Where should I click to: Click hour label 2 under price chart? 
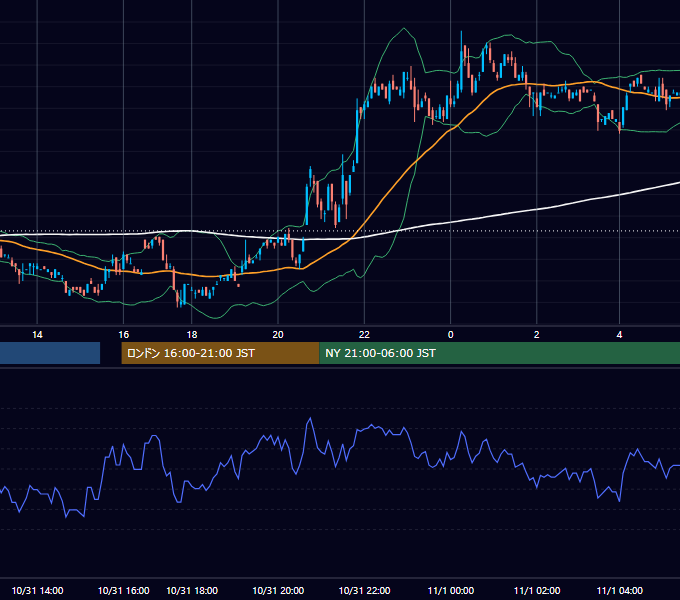(x=536, y=334)
